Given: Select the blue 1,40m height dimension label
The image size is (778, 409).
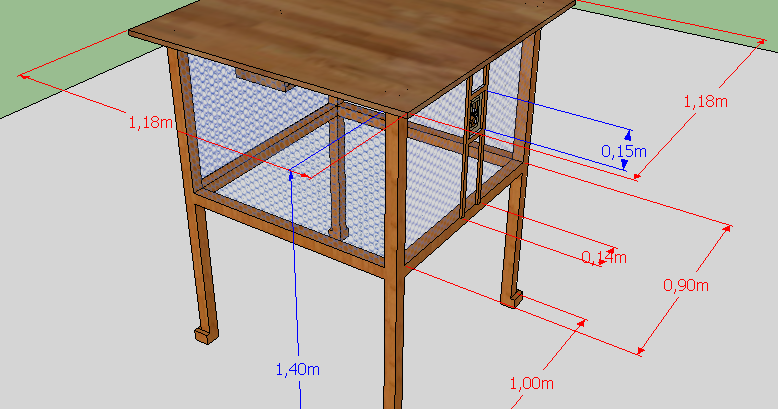Looking at the screenshot, I should (x=297, y=370).
